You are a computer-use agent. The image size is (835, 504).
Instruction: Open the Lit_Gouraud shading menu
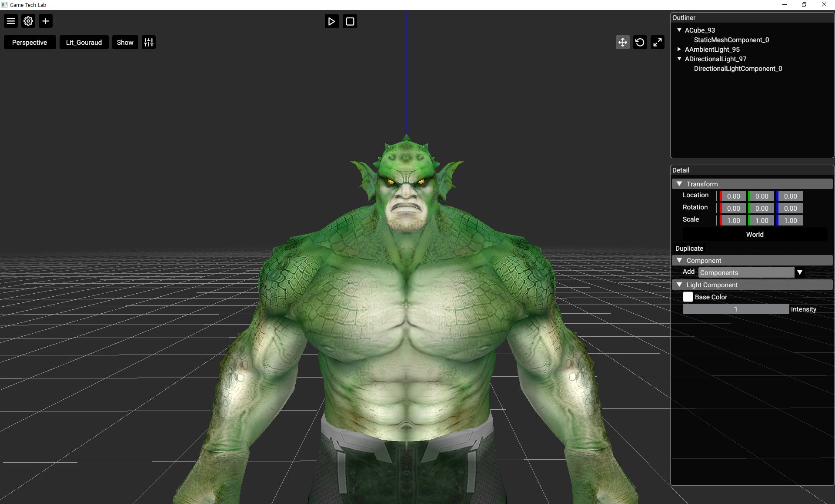tap(84, 42)
